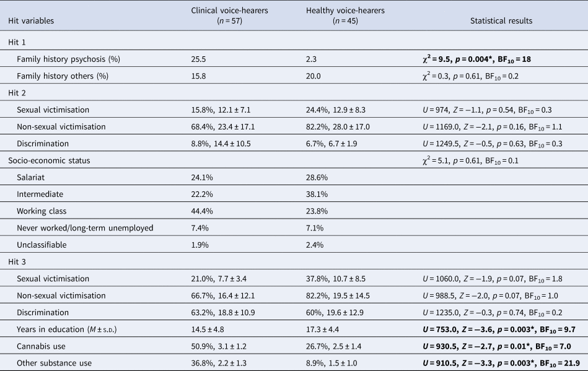588x371 pixels.
Task: Click the "Hit variables" column header
Action: tap(31, 20)
